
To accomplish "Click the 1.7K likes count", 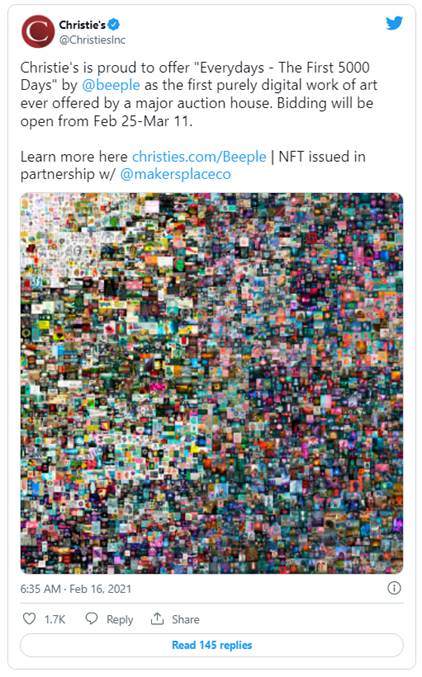I will [55, 619].
